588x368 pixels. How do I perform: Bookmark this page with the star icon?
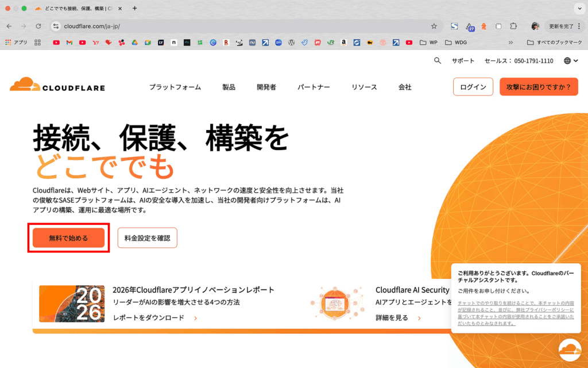434,26
